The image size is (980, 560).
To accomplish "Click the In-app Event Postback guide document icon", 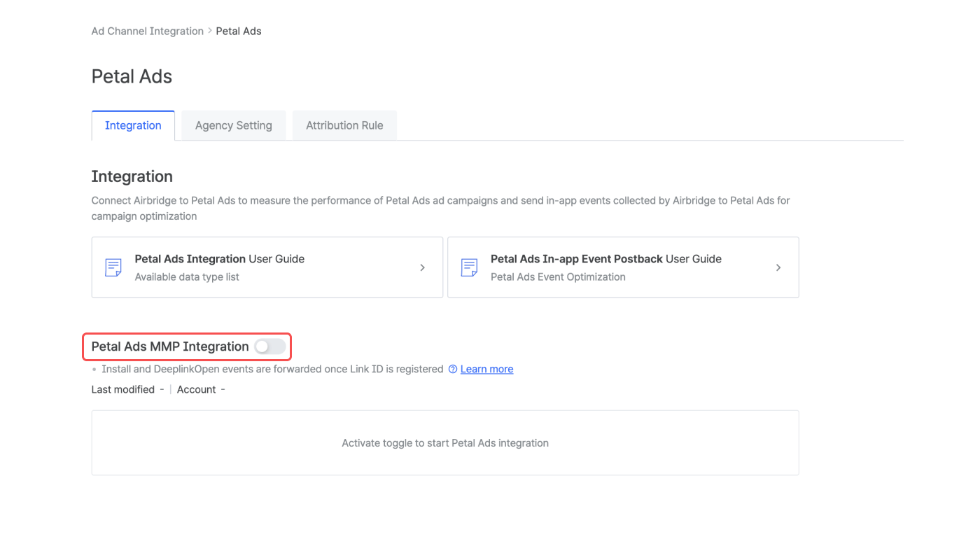I will [470, 267].
